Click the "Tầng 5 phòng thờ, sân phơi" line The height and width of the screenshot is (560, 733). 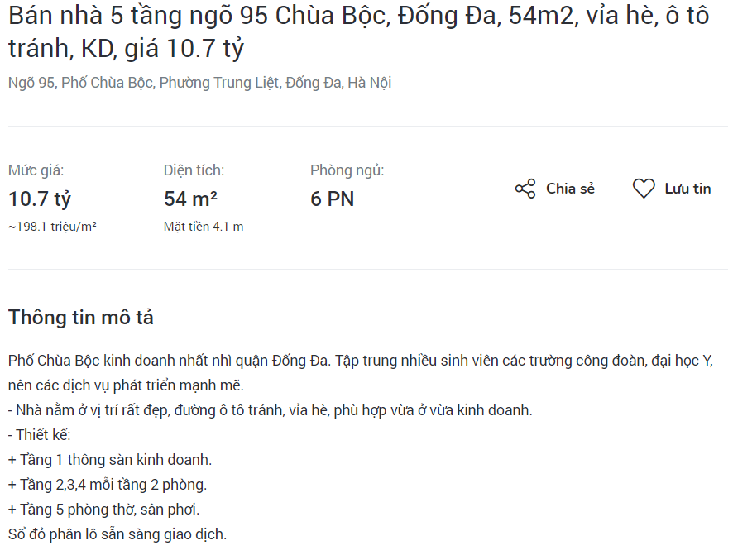(103, 509)
